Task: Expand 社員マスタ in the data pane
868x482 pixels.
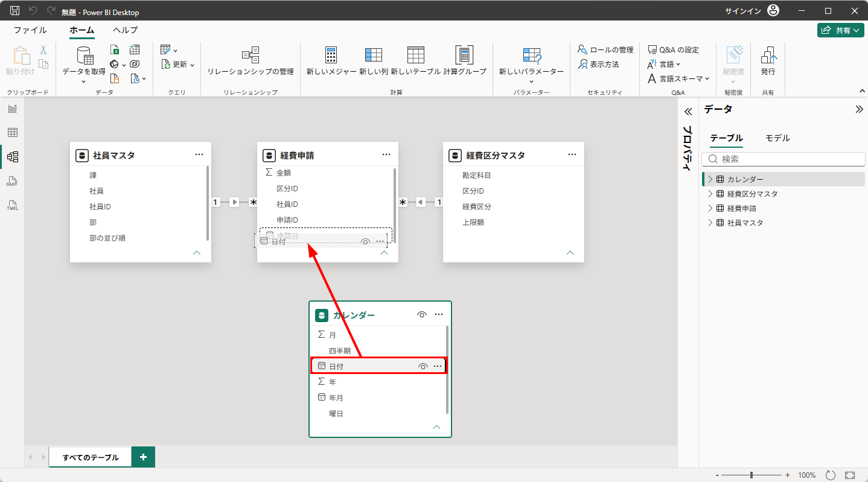Action: tap(710, 223)
